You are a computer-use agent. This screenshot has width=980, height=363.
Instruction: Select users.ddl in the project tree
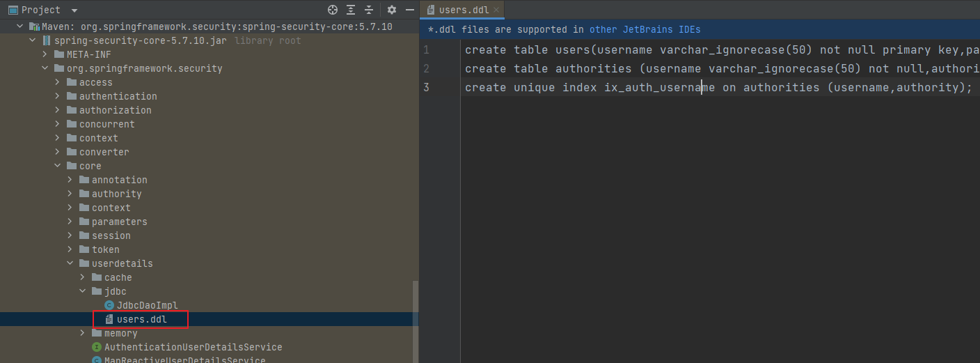coord(141,319)
